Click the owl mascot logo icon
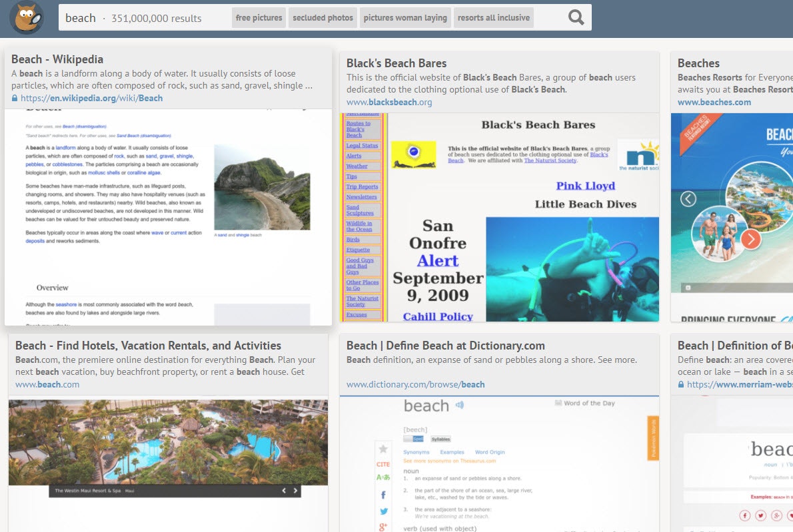 click(26, 18)
